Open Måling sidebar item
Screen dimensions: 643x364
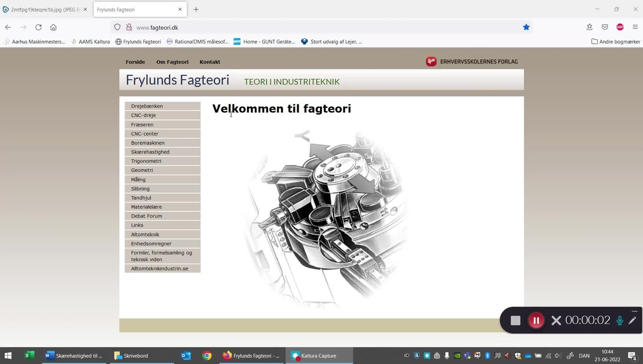(x=162, y=179)
